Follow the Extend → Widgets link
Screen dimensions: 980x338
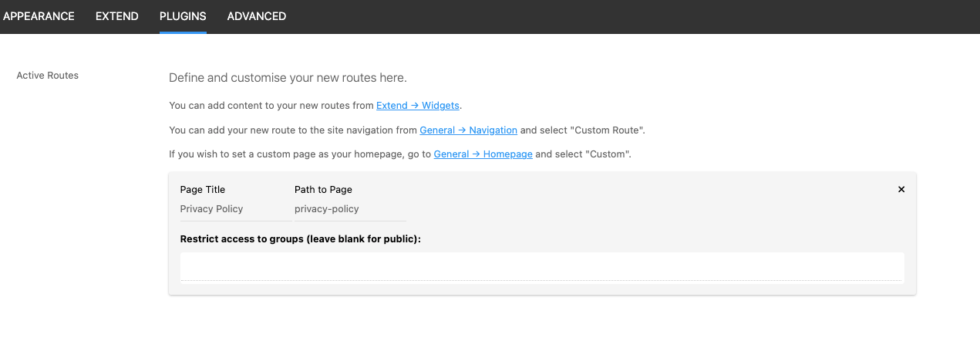[418, 105]
